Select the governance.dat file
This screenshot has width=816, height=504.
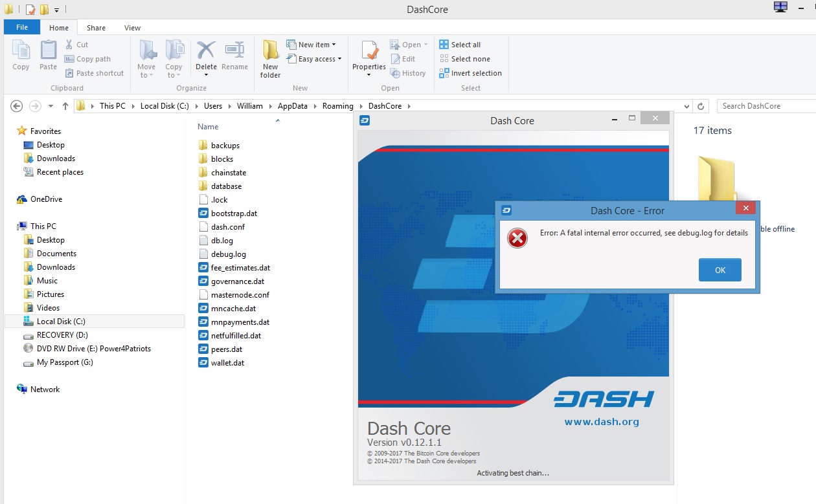click(238, 281)
